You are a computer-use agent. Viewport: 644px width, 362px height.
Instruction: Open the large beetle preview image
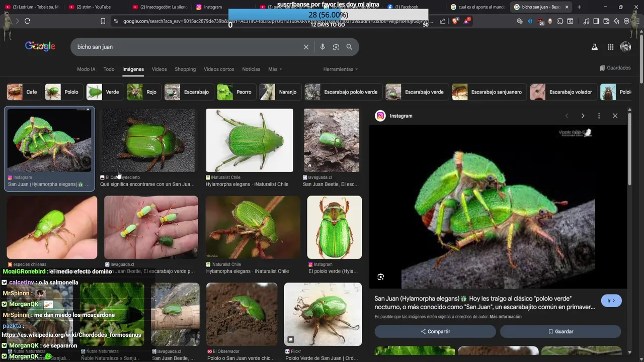point(498,207)
